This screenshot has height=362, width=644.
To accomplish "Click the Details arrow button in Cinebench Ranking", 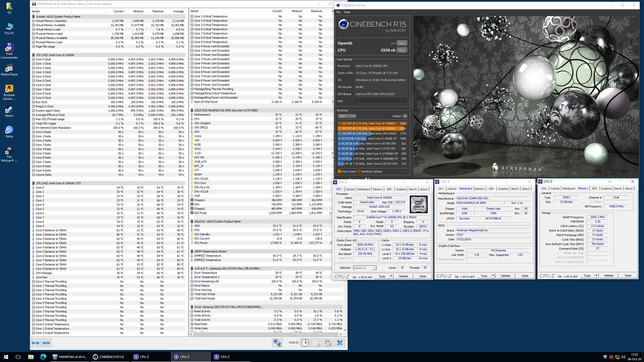I will point(405,116).
